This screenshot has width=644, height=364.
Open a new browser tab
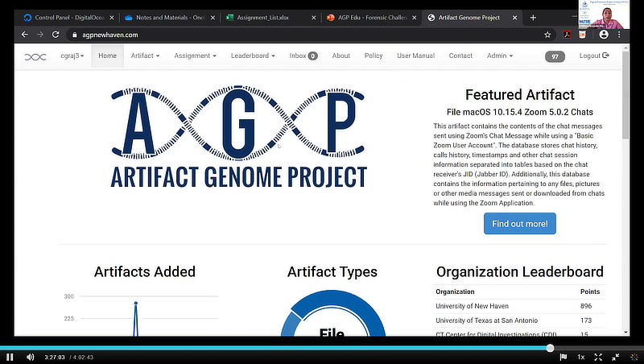coord(533,17)
